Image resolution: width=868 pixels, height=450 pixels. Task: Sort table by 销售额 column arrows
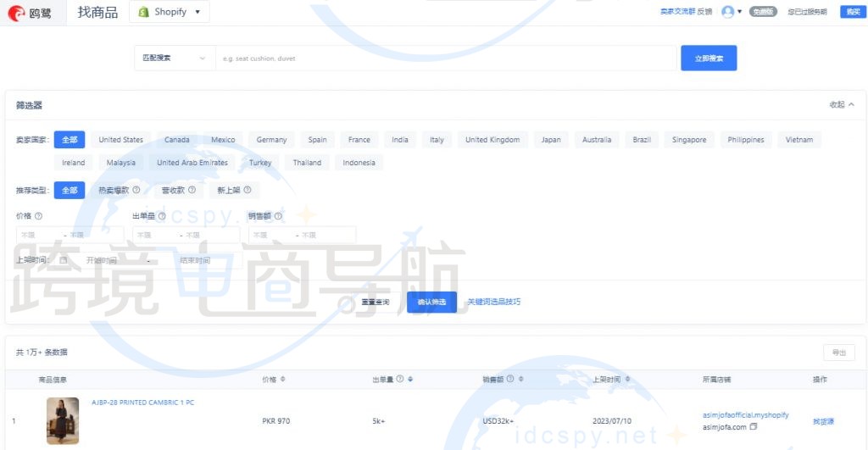(521, 379)
